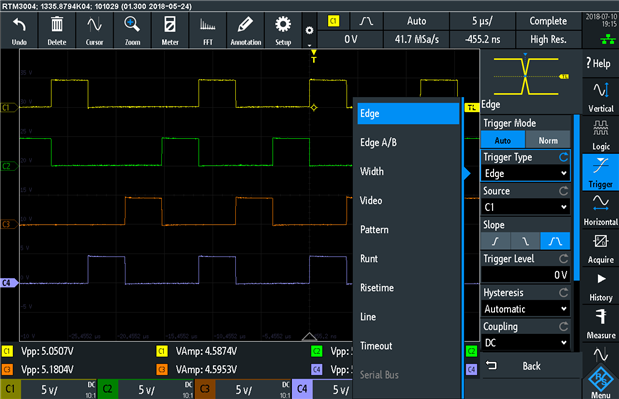Click the C4 channel marker on left edge

click(x=9, y=283)
